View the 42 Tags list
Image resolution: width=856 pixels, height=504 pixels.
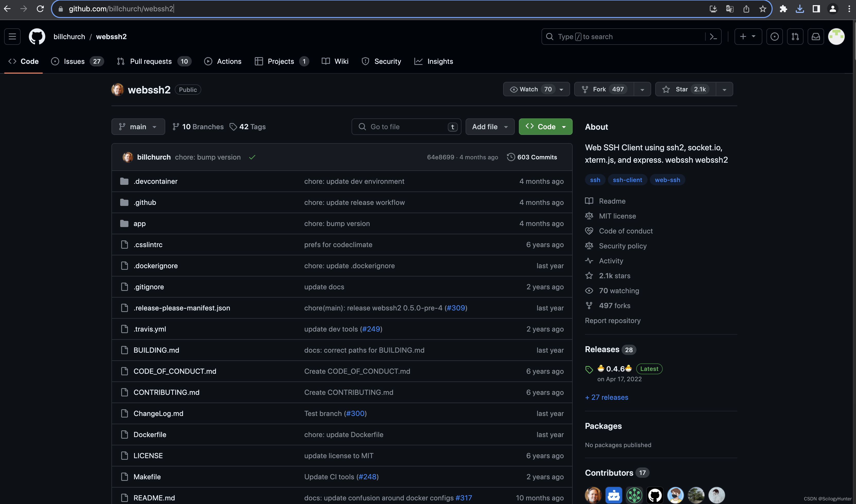pyautogui.click(x=248, y=127)
